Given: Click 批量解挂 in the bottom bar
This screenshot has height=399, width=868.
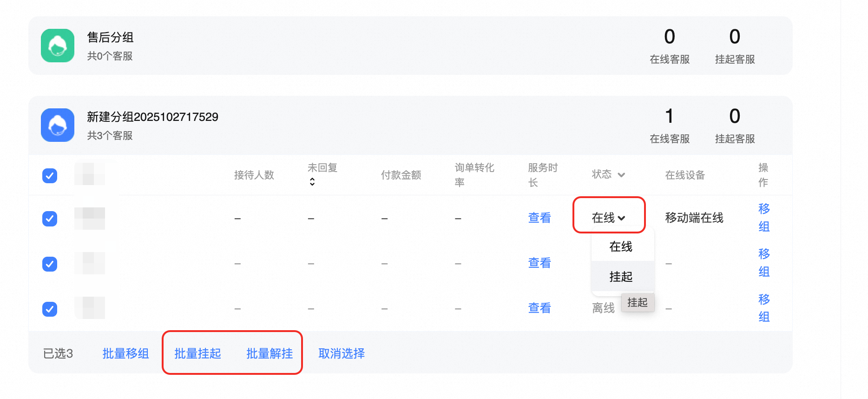Looking at the screenshot, I should [x=270, y=353].
